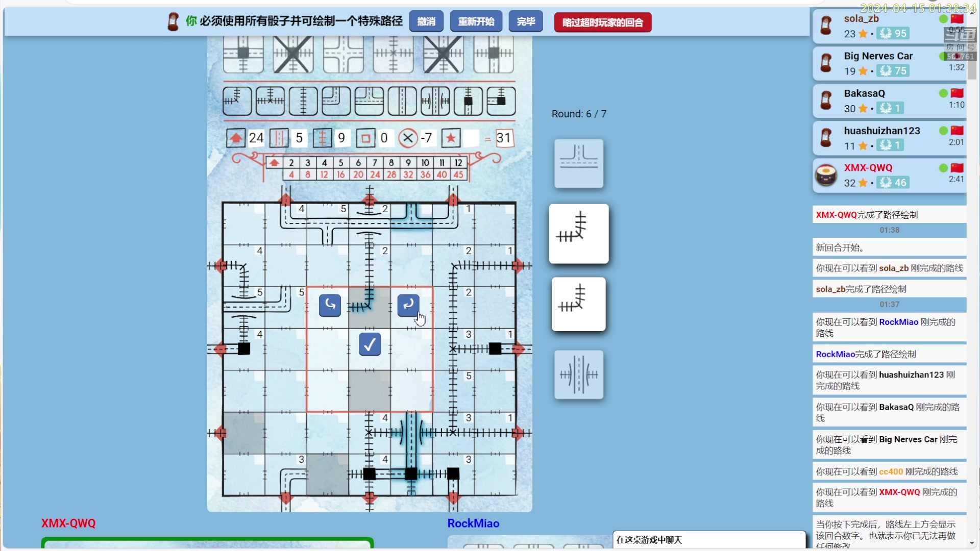980x551 pixels.
Task: Click the XMX-QWQ avatar picture
Action: tap(826, 176)
